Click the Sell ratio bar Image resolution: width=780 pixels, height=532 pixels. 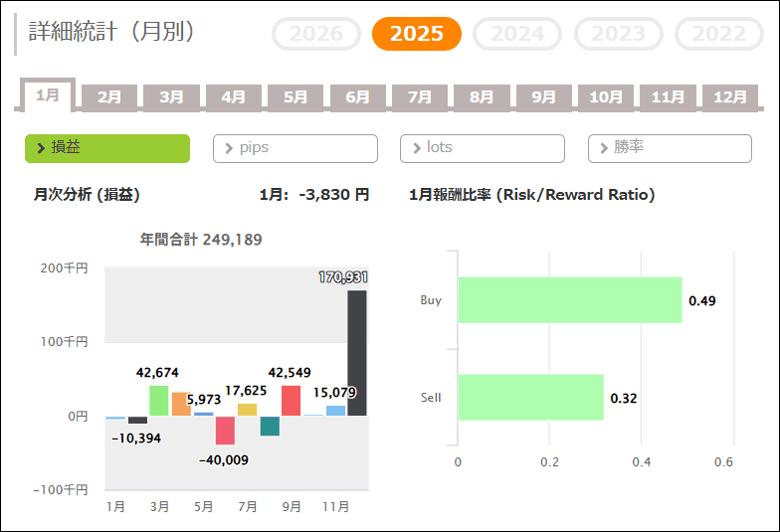(x=530, y=398)
